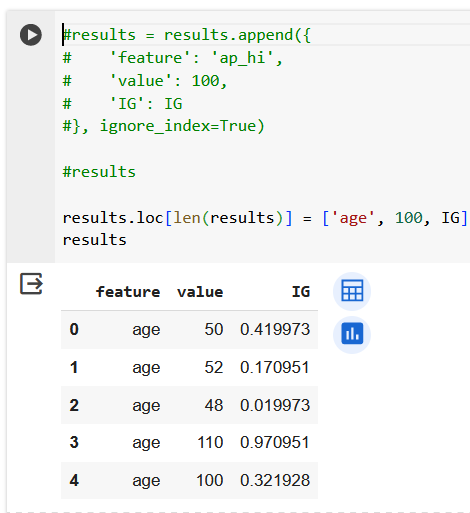Click row index 4 in output table
470x513 pixels.
pos(74,480)
